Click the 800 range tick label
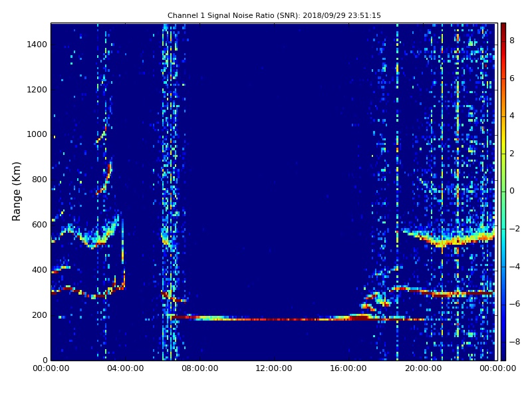The height and width of the screenshot is (399, 532). point(39,180)
